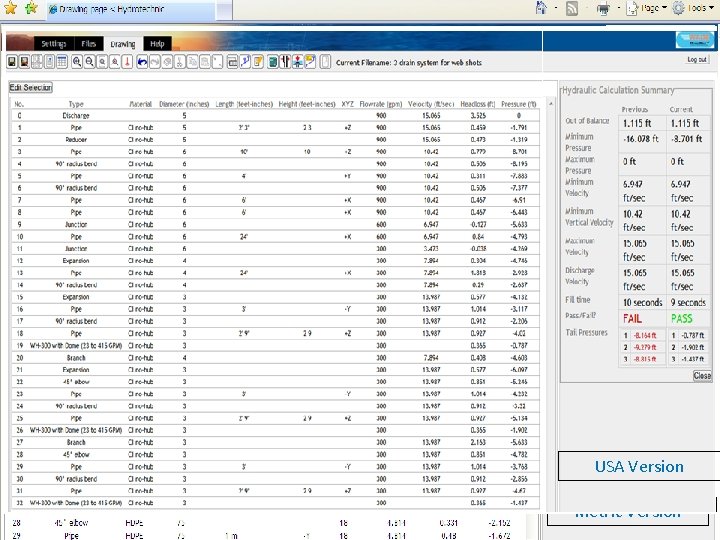Switch to the Drawing tab

point(123,44)
